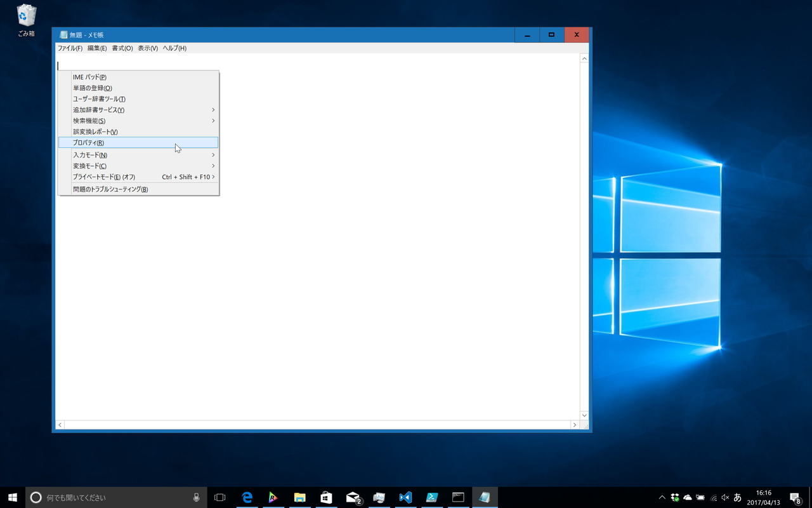Open the Mail app taskbar icon
This screenshot has height=508, width=812.
353,497
